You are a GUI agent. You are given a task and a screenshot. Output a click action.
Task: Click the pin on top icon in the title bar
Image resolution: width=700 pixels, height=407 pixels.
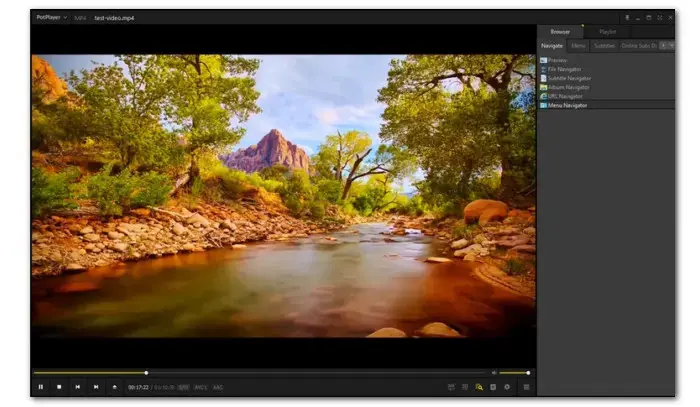point(628,17)
